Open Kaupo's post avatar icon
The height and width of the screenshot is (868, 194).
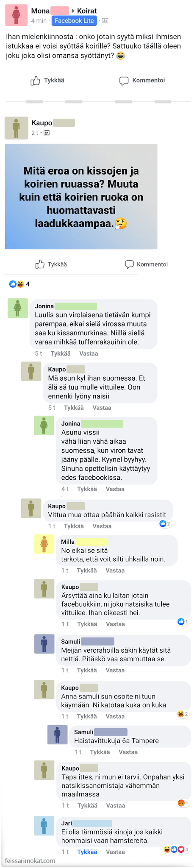pos(16,128)
